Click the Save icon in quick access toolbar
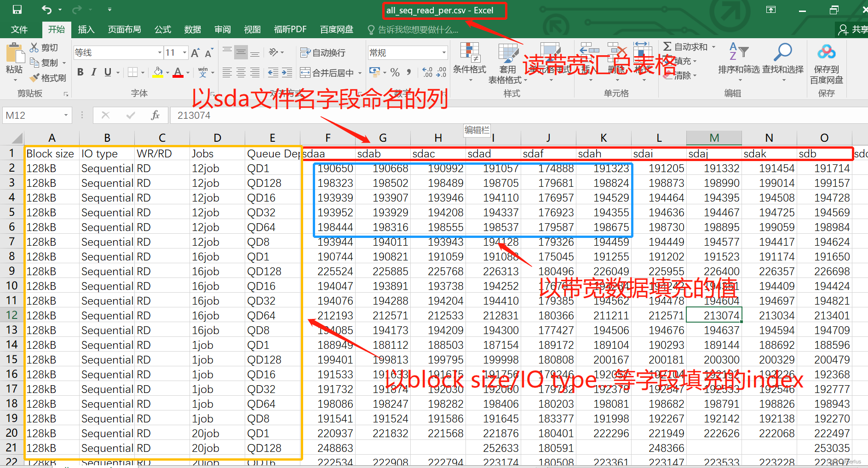Image resolution: width=868 pixels, height=468 pixels. (x=17, y=9)
